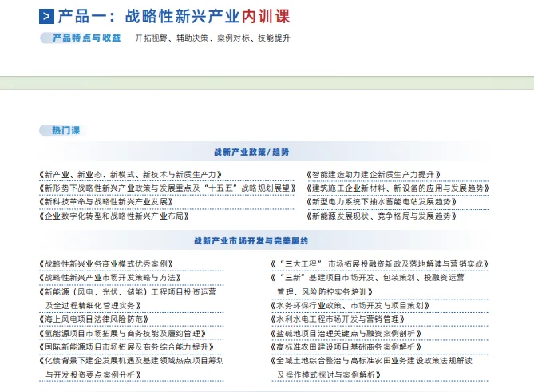The image size is (534, 392).
Task: Click the line 及操作模式探讨与案例解析》
Action: [x=329, y=375]
